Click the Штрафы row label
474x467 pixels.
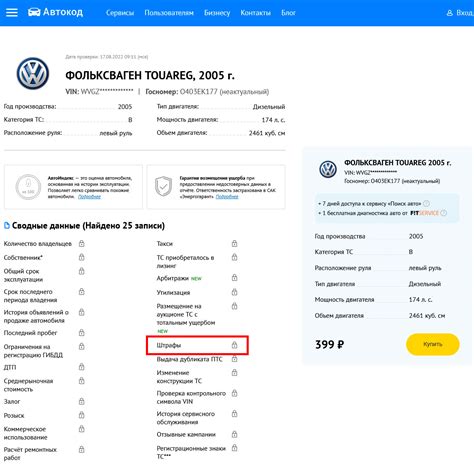coord(169,345)
